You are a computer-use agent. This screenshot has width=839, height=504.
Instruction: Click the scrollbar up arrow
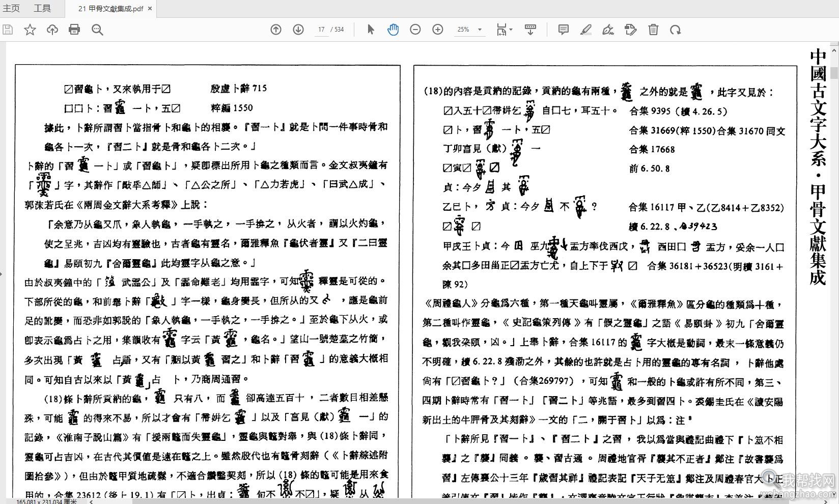834,50
